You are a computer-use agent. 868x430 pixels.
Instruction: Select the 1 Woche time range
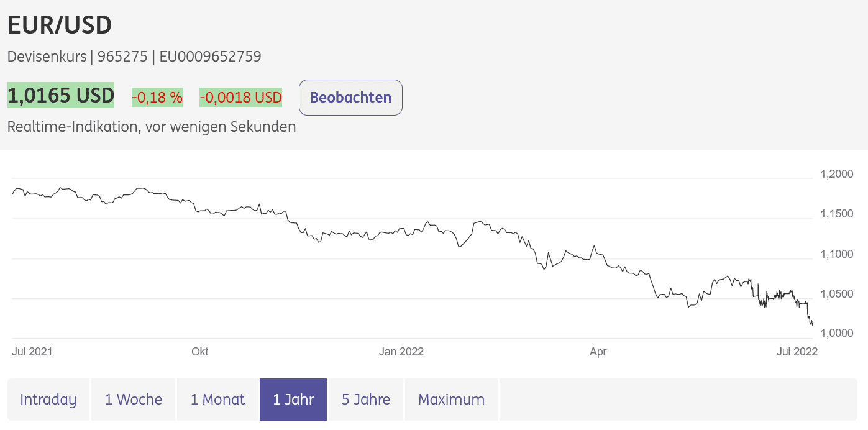click(134, 400)
